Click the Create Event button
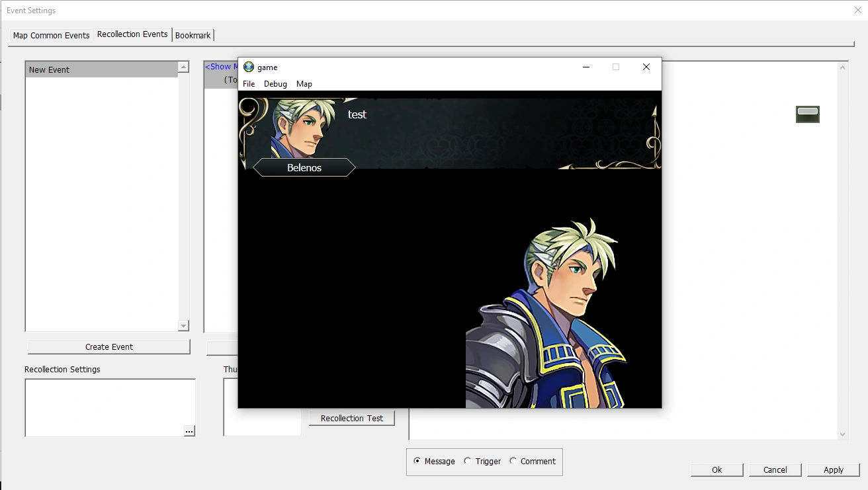The width and height of the screenshot is (868, 490). [x=109, y=347]
